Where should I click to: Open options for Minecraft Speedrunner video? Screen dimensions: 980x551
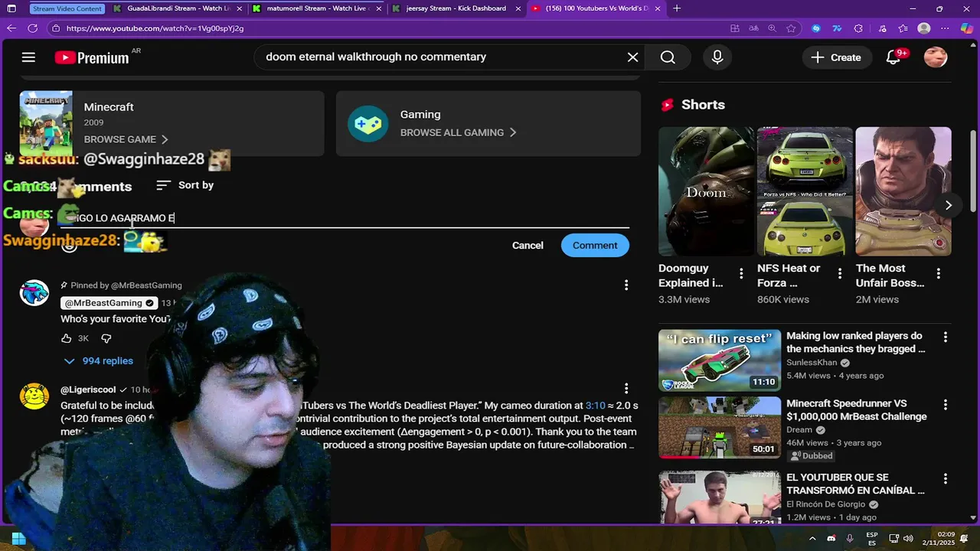pyautogui.click(x=946, y=404)
